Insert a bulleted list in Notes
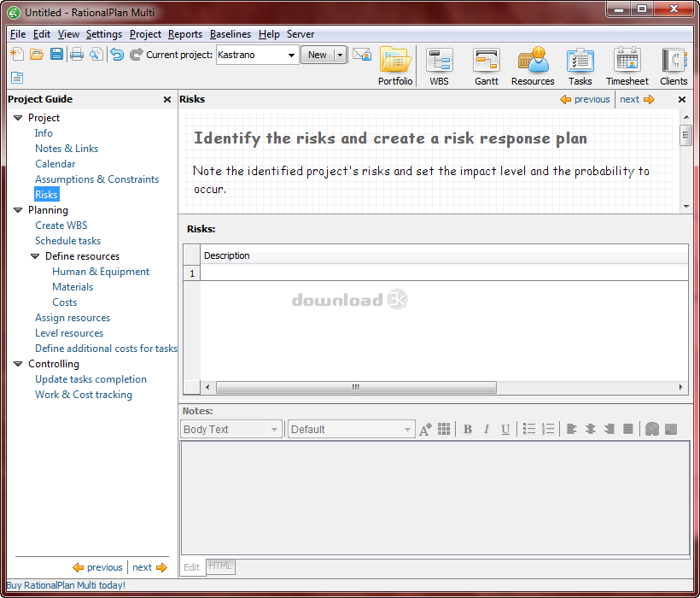The width and height of the screenshot is (700, 598). click(529, 429)
